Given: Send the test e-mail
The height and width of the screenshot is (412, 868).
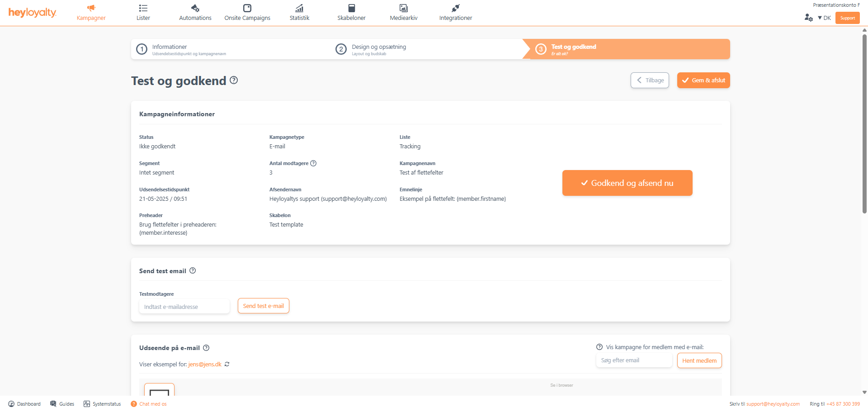Looking at the screenshot, I should (263, 306).
